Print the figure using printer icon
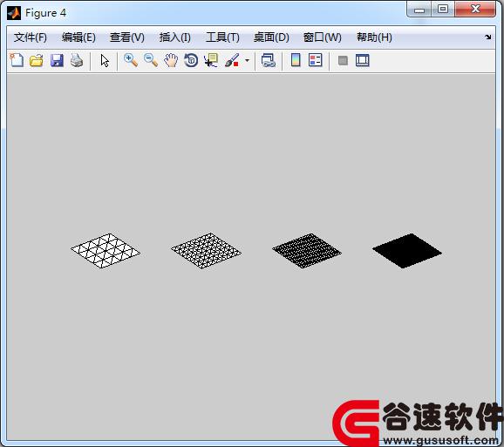Image resolution: width=504 pixels, height=447 pixels. pyautogui.click(x=77, y=60)
